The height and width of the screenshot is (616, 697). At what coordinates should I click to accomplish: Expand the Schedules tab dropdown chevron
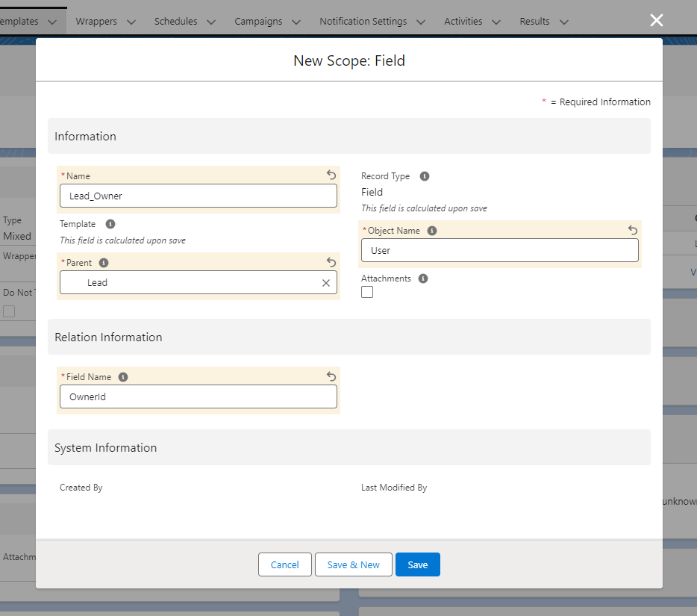pos(211,22)
